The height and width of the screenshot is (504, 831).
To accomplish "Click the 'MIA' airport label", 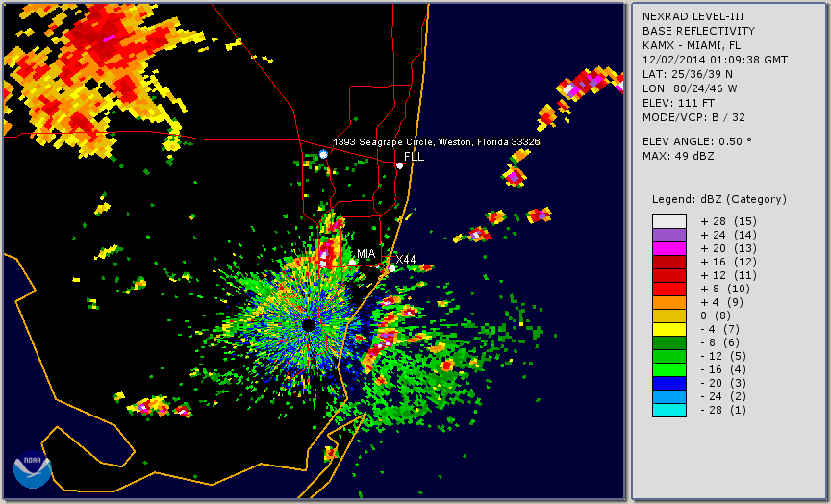I will coord(366,254).
